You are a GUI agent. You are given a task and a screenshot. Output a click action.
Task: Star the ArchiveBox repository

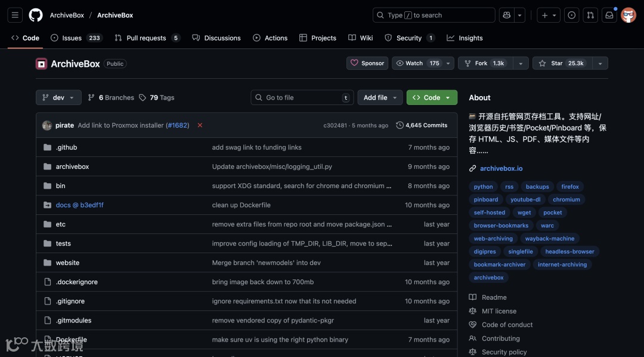562,63
